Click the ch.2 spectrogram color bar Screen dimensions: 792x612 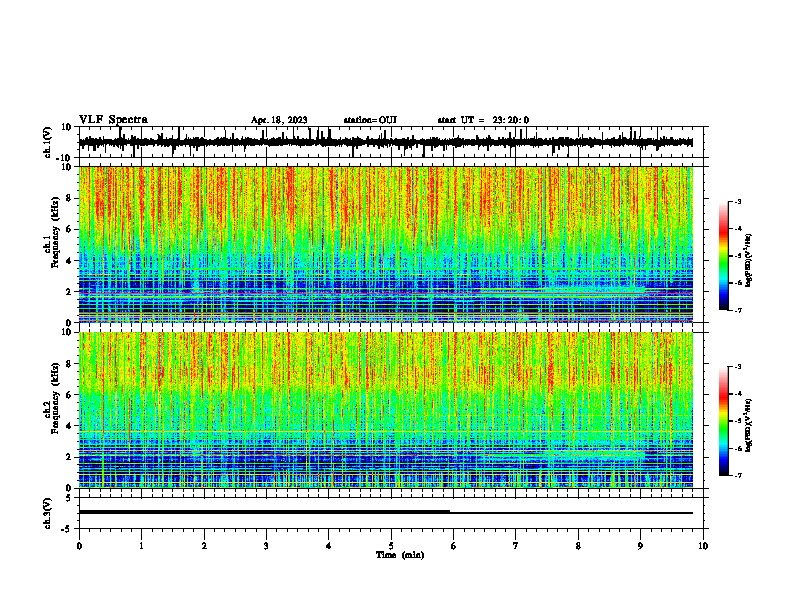tap(723, 421)
